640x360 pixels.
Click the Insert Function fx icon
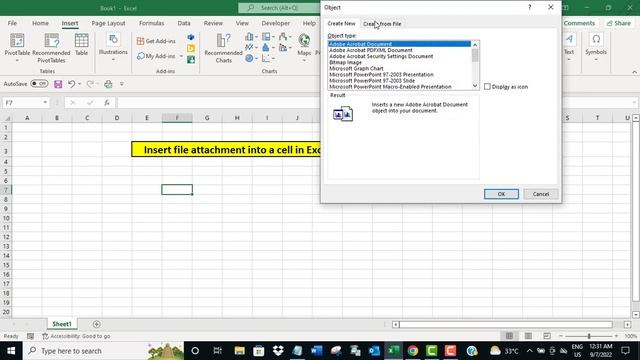pyautogui.click(x=107, y=103)
